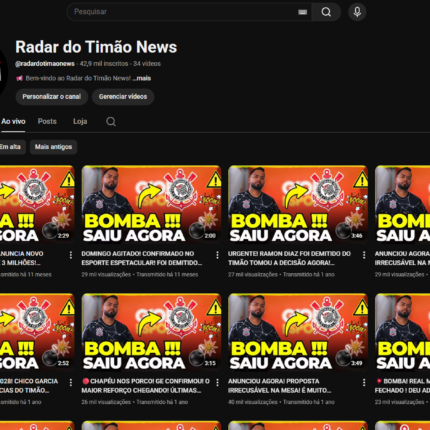The height and width of the screenshot is (430, 430).
Task: Open thumbnail with 2:29 duration
Action: tap(37, 204)
